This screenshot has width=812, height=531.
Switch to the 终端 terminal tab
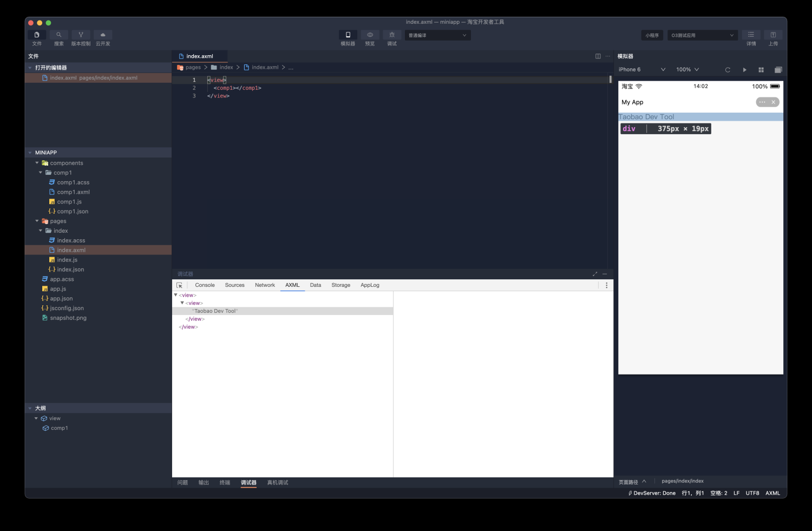click(x=225, y=483)
